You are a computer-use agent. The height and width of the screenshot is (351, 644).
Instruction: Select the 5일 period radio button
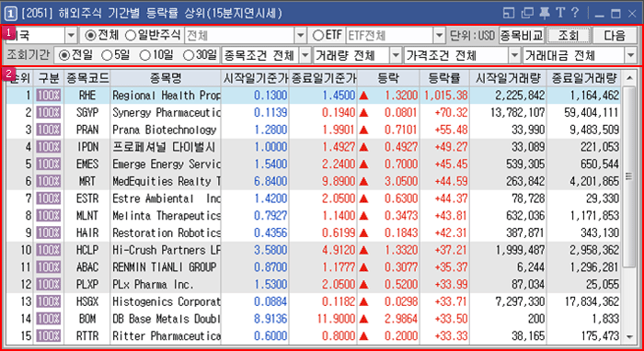107,55
